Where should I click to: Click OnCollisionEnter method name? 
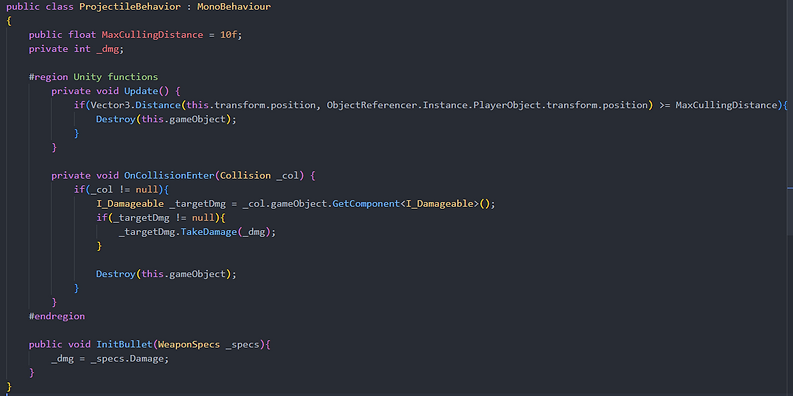click(170, 175)
